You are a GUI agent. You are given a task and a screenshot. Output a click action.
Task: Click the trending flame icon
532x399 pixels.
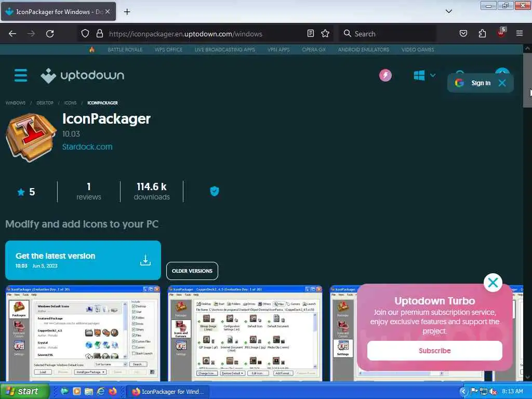[91, 49]
